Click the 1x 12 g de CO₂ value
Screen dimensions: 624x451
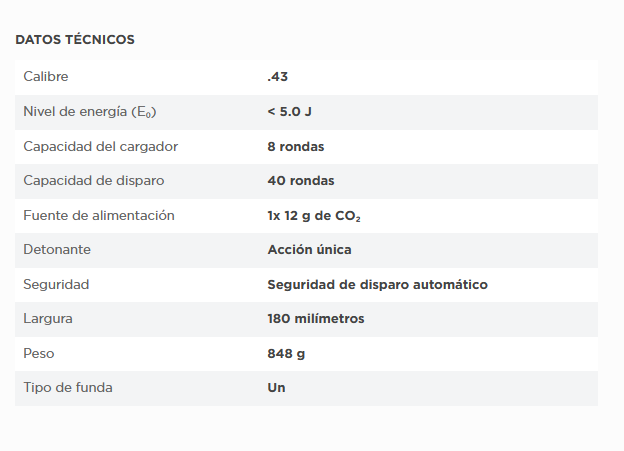click(313, 216)
